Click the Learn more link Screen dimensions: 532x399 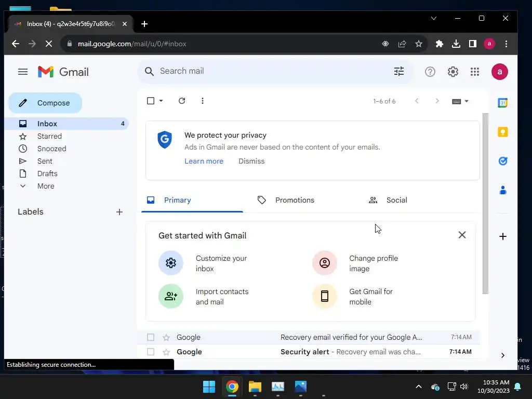(x=204, y=161)
